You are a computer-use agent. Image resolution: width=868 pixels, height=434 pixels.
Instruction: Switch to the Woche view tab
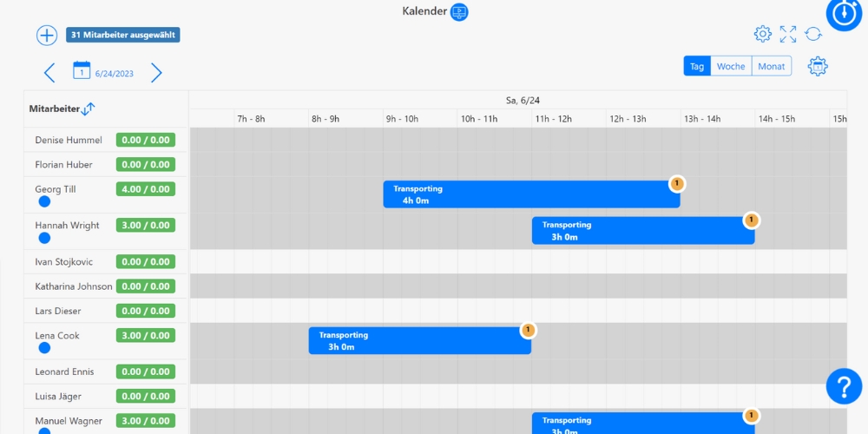[731, 67]
